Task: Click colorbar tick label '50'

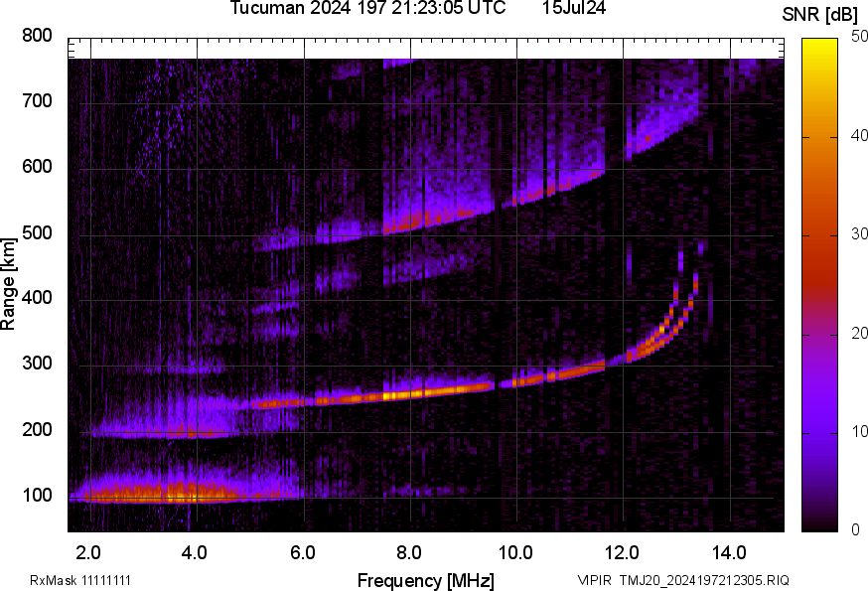Action: (860, 37)
